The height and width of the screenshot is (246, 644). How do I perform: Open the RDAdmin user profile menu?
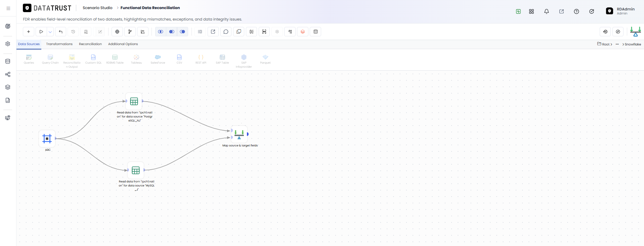click(x=620, y=11)
